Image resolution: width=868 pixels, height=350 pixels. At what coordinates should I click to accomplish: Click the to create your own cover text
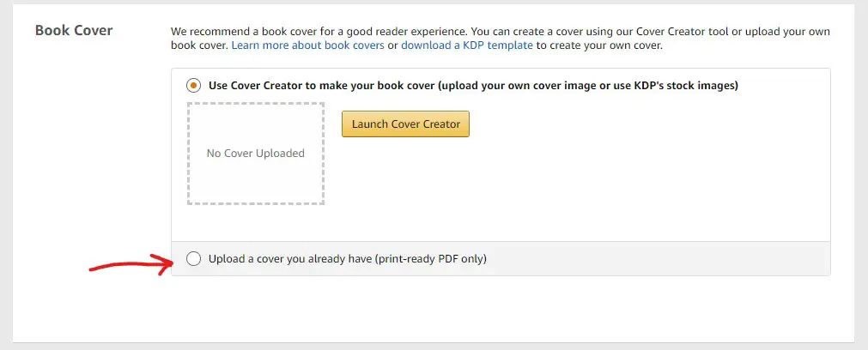[599, 45]
